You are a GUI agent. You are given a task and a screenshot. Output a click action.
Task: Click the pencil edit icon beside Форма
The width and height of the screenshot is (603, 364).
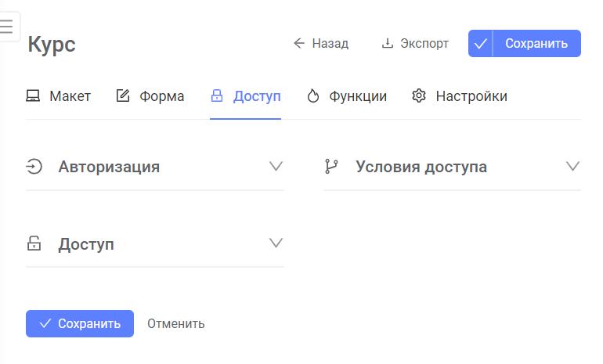[123, 96]
